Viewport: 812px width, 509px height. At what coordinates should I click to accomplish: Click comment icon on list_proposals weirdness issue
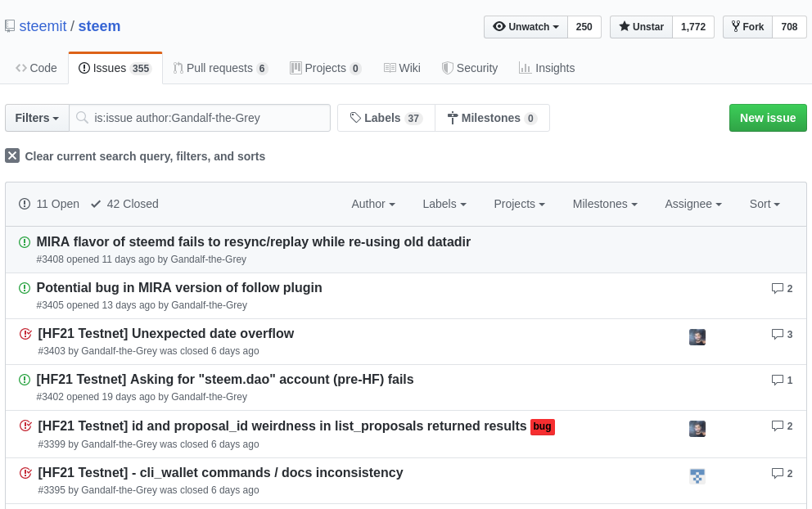coord(778,426)
